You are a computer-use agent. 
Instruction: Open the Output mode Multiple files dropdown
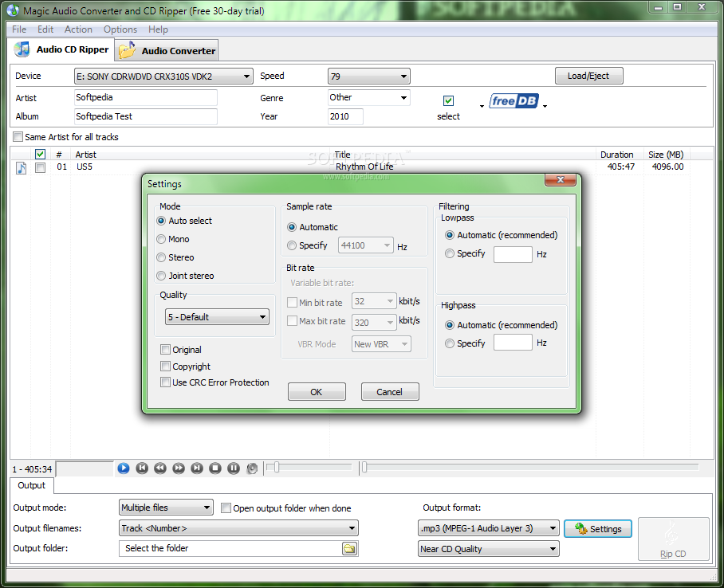tap(166, 508)
